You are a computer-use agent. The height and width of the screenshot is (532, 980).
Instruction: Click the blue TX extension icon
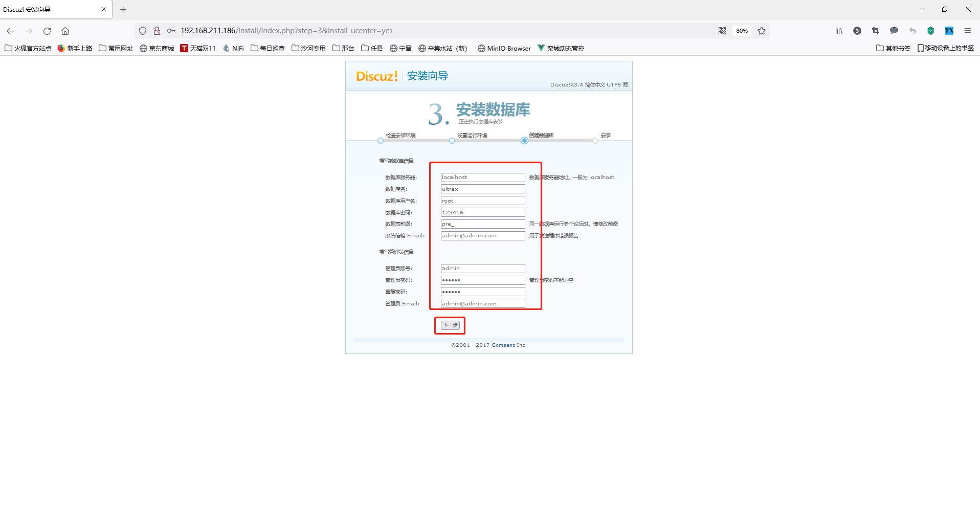949,31
